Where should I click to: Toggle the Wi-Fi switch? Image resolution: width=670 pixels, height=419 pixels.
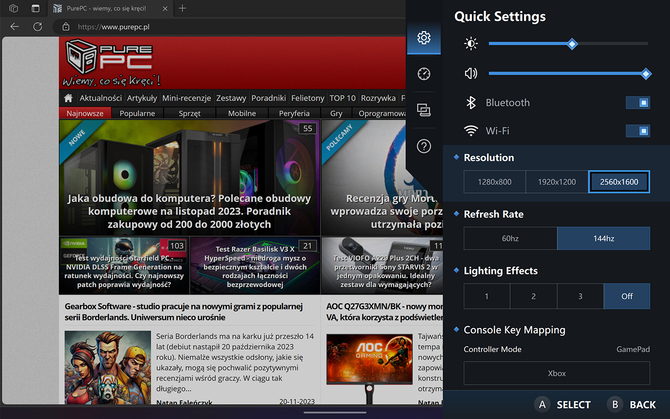point(638,131)
